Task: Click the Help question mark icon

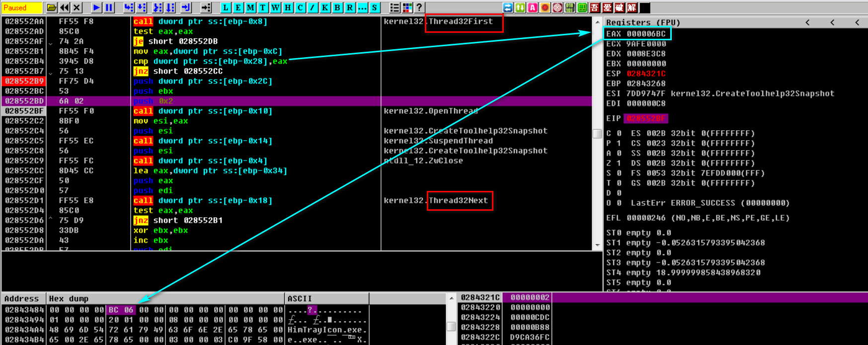Action: pos(419,7)
